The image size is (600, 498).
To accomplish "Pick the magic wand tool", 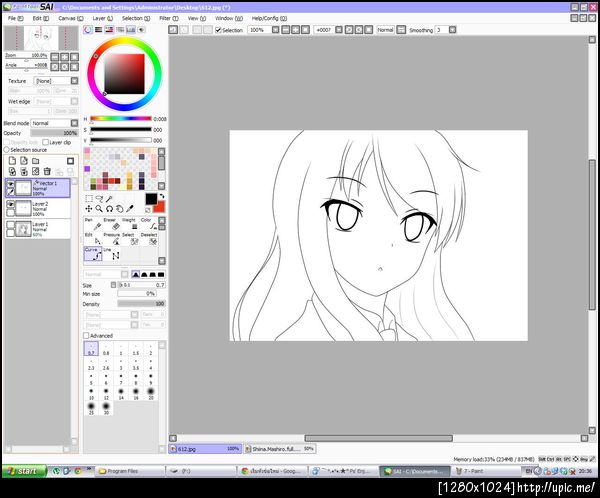I will pos(109,198).
